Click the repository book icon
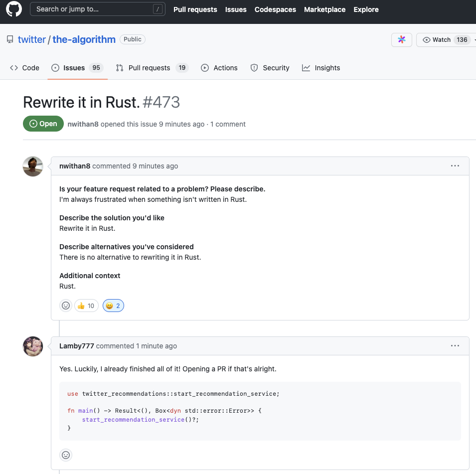Screen dimensions: 476x474 10,39
